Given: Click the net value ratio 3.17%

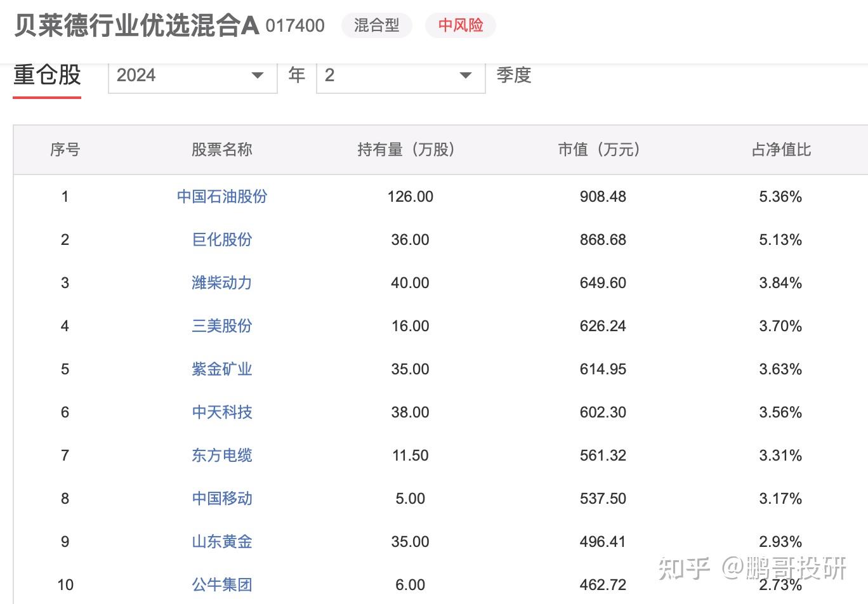Looking at the screenshot, I should 780,499.
